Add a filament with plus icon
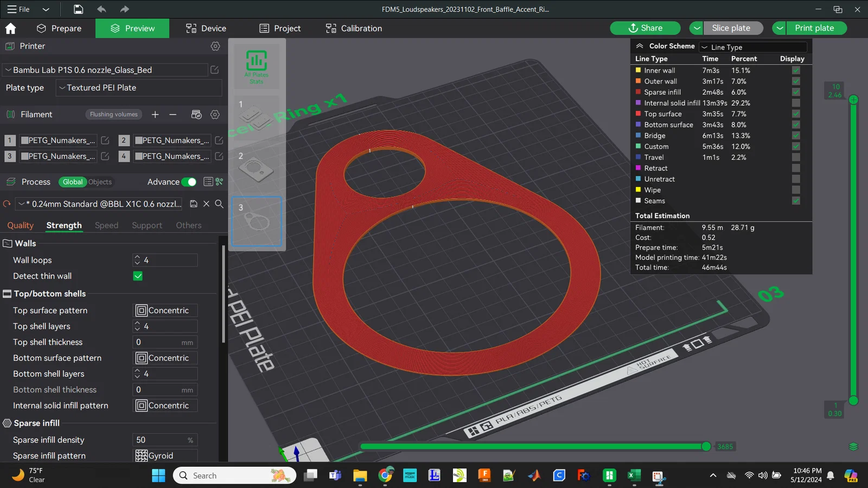The height and width of the screenshot is (488, 868). click(x=155, y=115)
